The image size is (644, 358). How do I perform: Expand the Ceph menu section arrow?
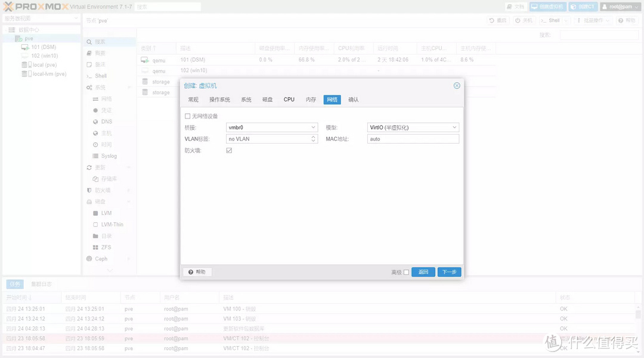(129, 259)
